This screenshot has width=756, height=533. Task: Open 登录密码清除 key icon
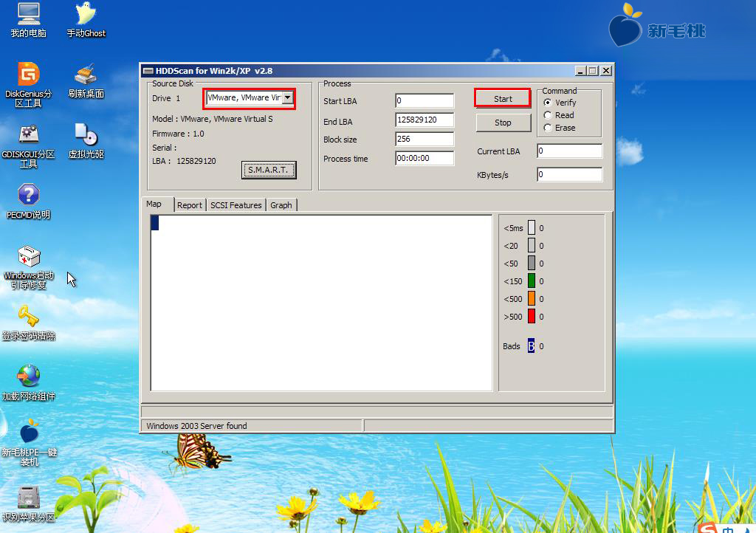coord(29,323)
